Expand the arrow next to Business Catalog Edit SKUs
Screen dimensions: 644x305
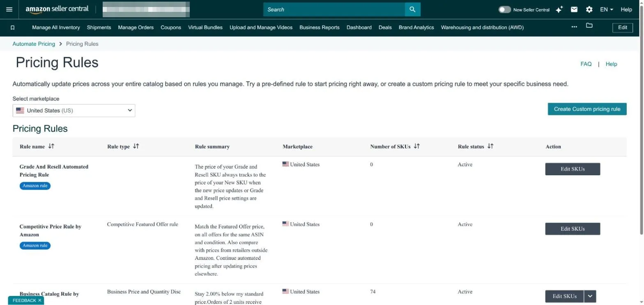[x=590, y=296]
